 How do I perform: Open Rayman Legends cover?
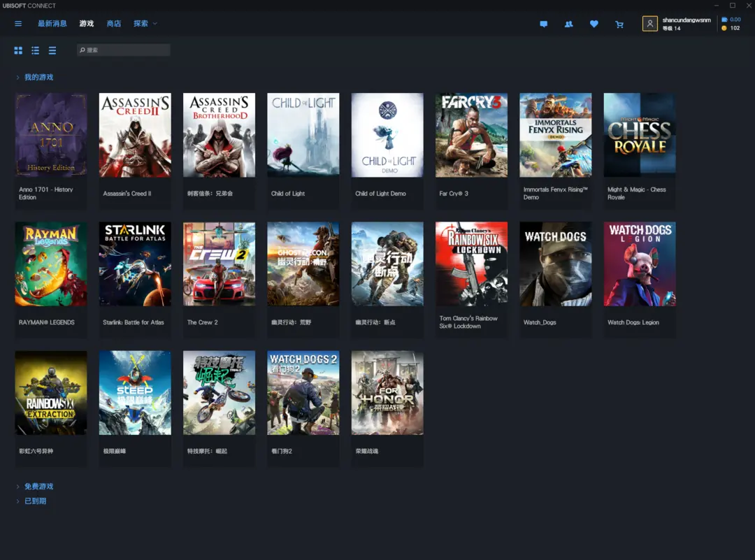pyautogui.click(x=51, y=264)
